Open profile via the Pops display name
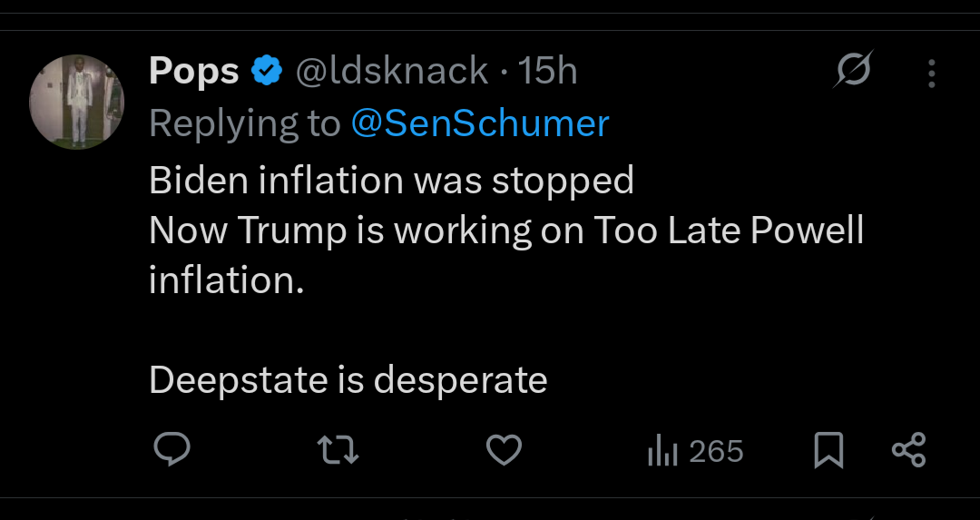Screen dimensions: 980x520 point(193,71)
